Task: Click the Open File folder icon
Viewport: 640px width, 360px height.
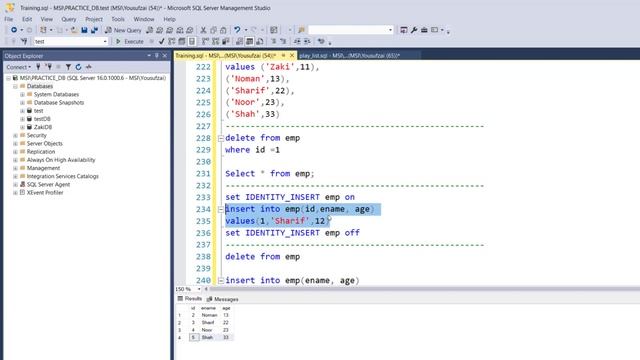Action: pyautogui.click(x=74, y=30)
